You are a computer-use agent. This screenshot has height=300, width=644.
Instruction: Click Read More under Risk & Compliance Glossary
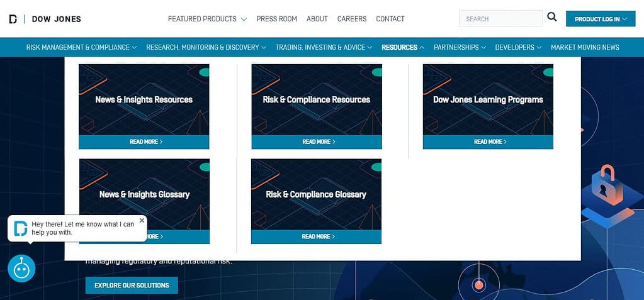click(x=316, y=237)
